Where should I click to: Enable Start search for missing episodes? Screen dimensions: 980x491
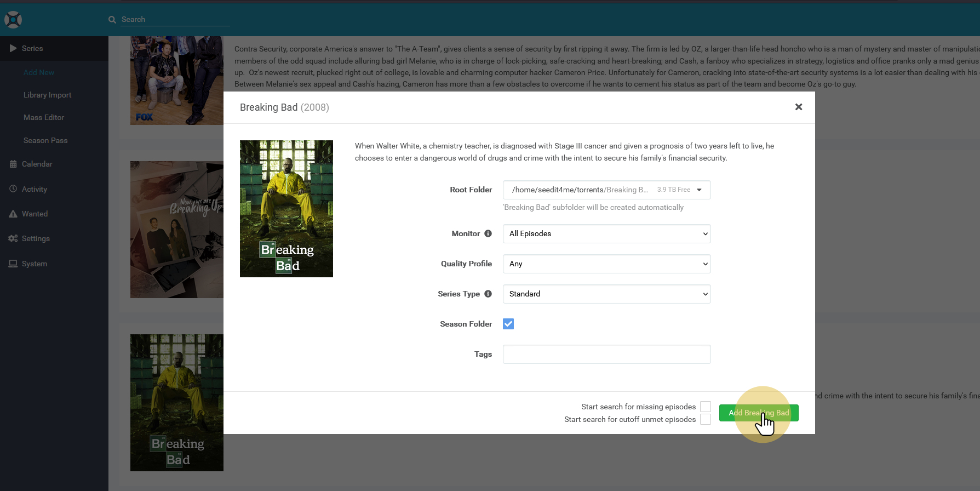click(x=706, y=407)
